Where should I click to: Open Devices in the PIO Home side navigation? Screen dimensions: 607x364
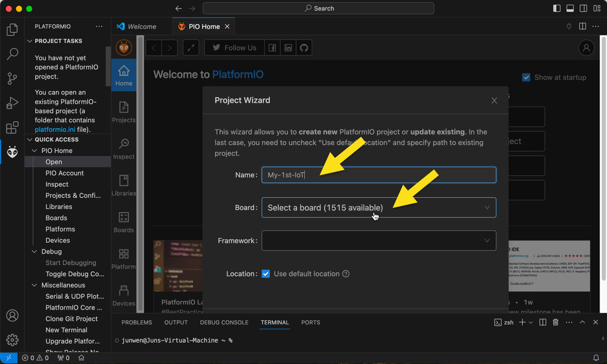tap(124, 295)
